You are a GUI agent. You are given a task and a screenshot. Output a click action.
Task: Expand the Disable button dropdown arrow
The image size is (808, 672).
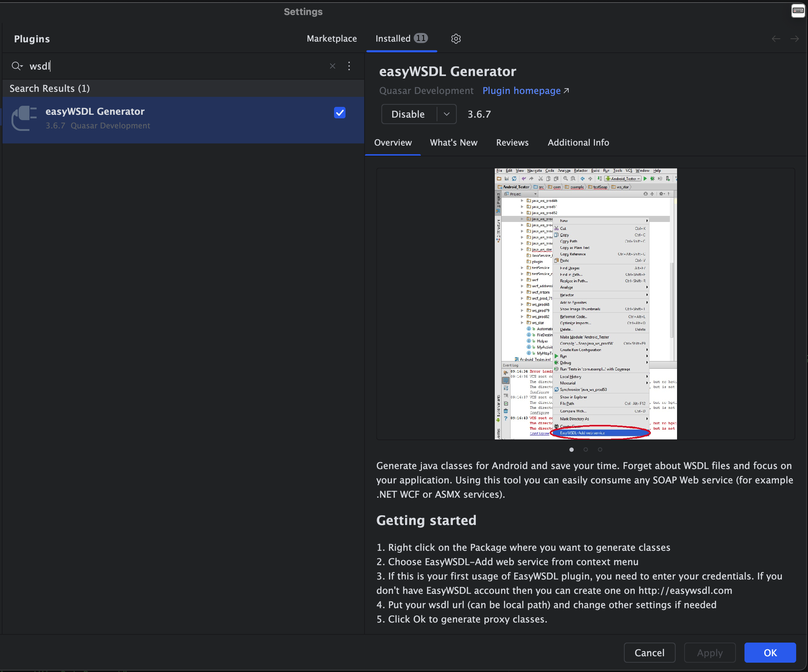[x=447, y=114]
